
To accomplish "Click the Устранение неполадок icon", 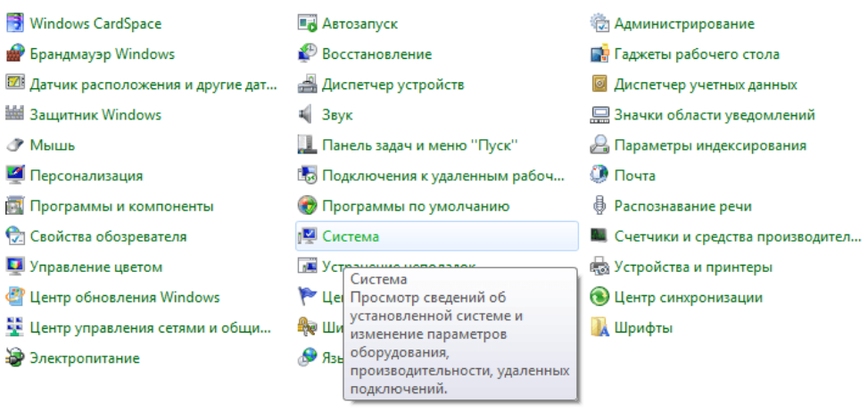I will pyautogui.click(x=307, y=267).
